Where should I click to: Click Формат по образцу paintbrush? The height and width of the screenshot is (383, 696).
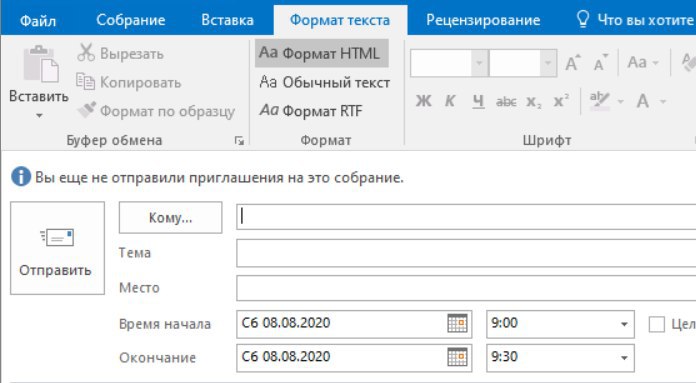(x=156, y=111)
